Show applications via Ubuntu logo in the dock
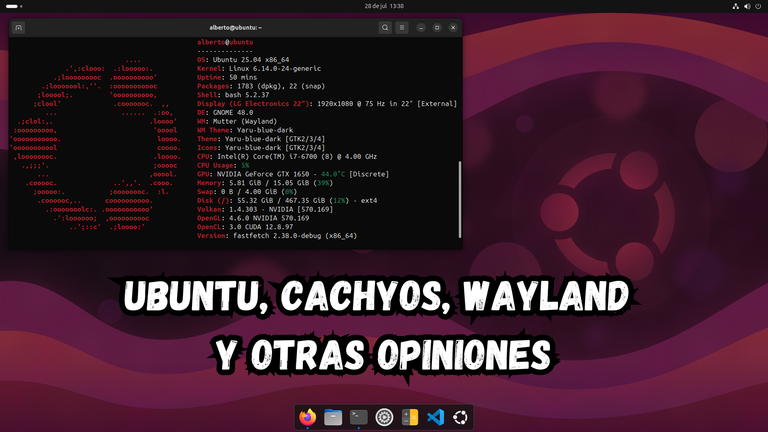The image size is (768, 432). pos(460,417)
